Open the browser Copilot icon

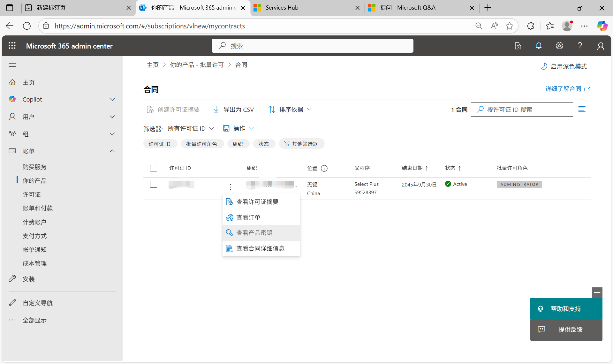point(602,26)
